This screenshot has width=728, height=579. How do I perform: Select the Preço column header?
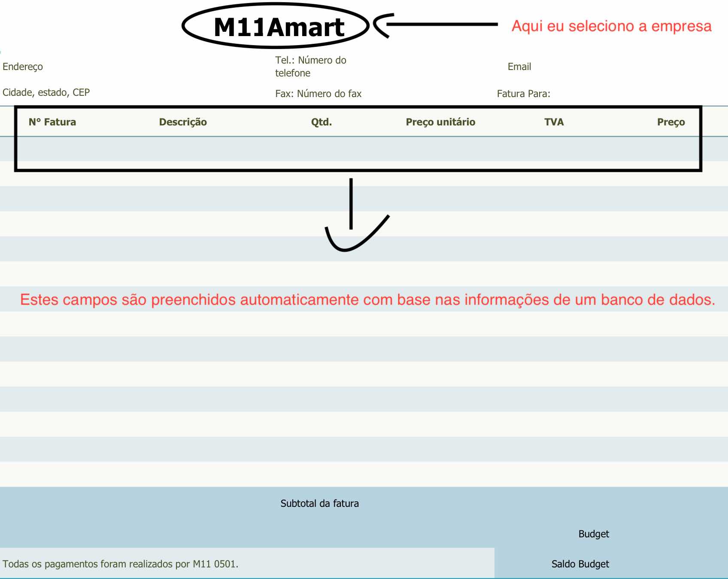(x=671, y=122)
